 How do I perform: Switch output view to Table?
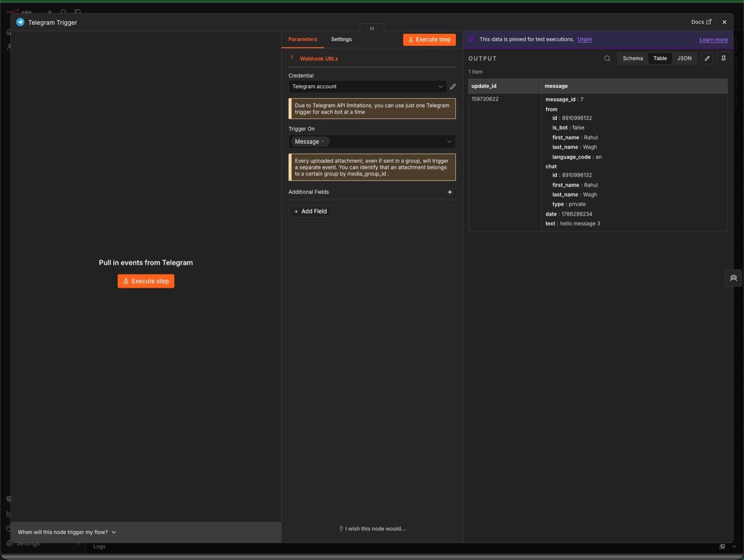click(x=660, y=58)
